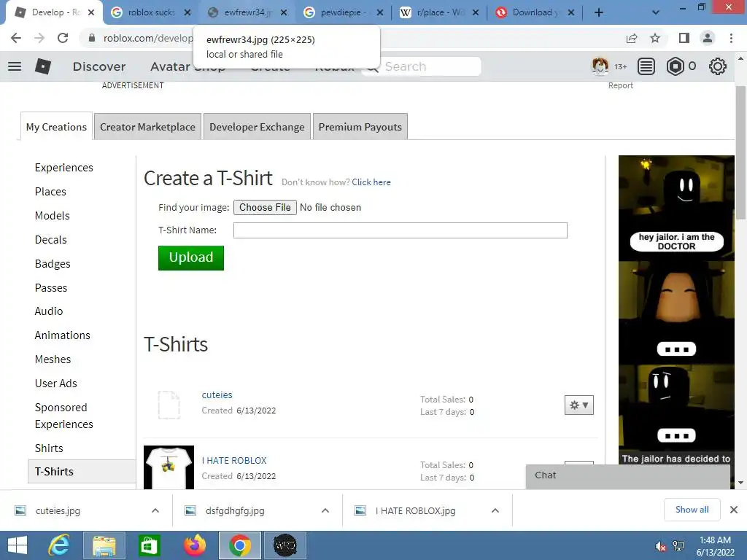Select Decals in the sidebar
This screenshot has height=560, width=747.
coord(51,239)
